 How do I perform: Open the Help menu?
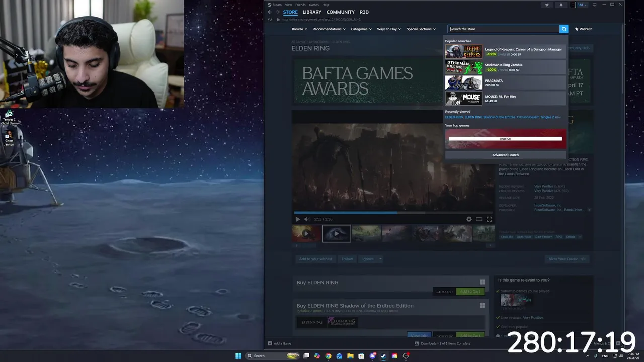[x=326, y=5]
